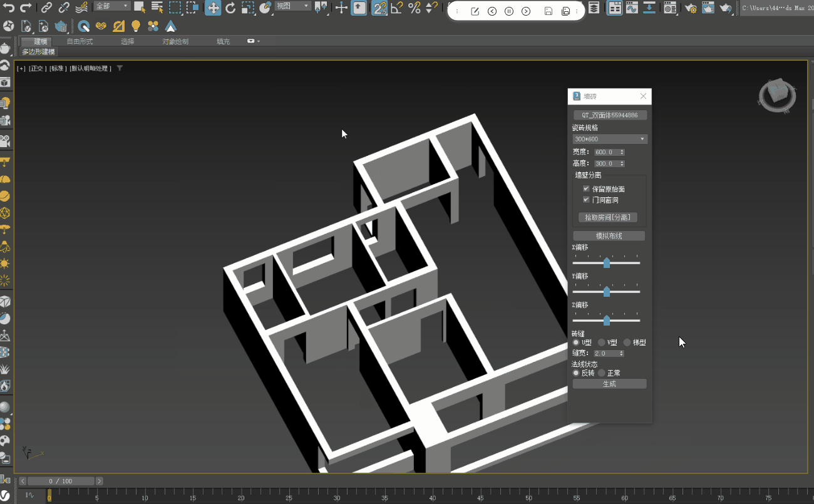Viewport: 814px width, 504px height.
Task: Switch to the 填充 ribbon tab
Action: pos(223,41)
